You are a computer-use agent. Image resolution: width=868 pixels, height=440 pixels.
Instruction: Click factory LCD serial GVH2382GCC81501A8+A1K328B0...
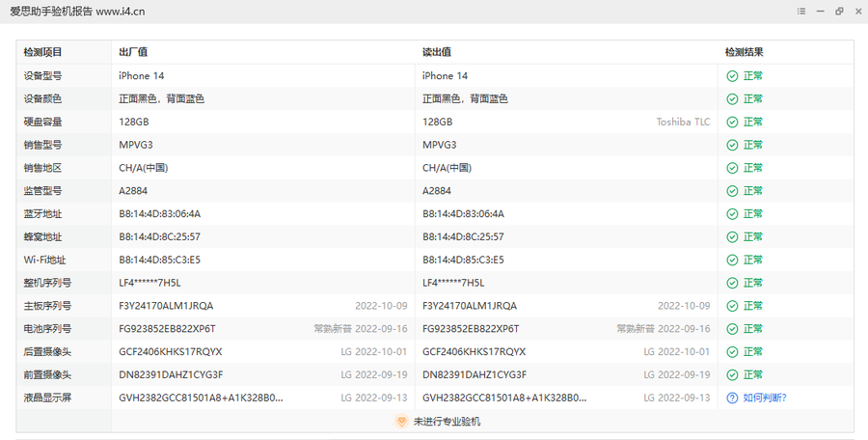coord(201,398)
